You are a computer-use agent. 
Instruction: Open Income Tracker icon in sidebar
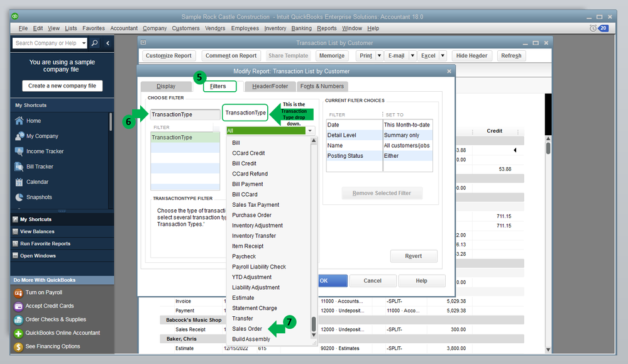(19, 152)
